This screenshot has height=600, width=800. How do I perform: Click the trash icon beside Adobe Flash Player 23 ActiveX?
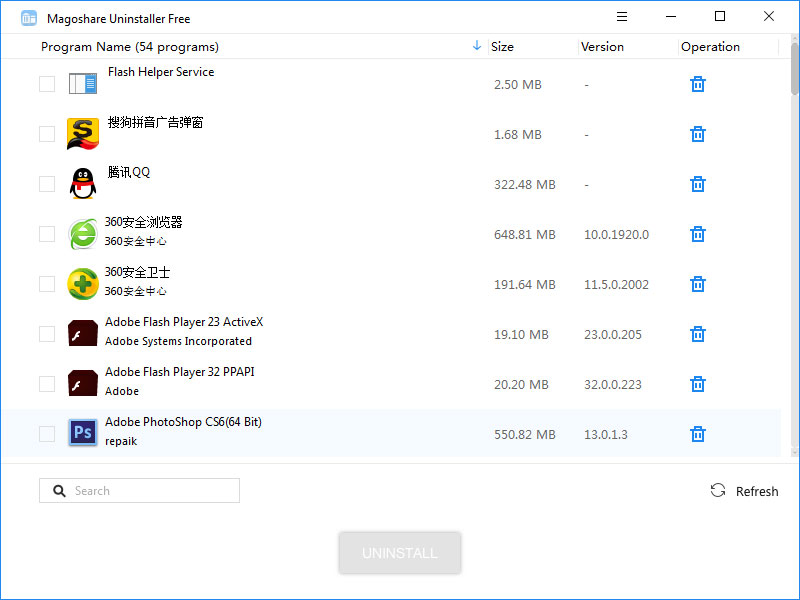tap(697, 334)
